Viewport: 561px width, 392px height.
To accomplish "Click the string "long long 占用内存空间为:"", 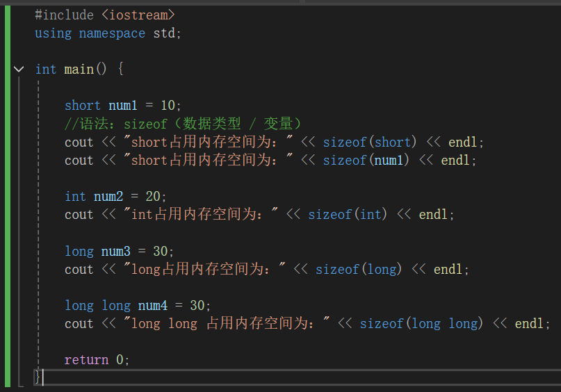I will coord(227,323).
